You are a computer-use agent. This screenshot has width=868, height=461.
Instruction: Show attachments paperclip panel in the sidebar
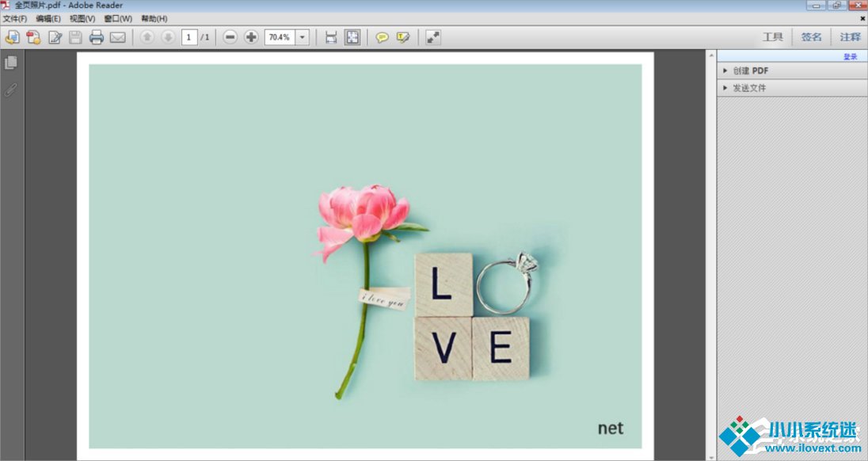coord(10,89)
